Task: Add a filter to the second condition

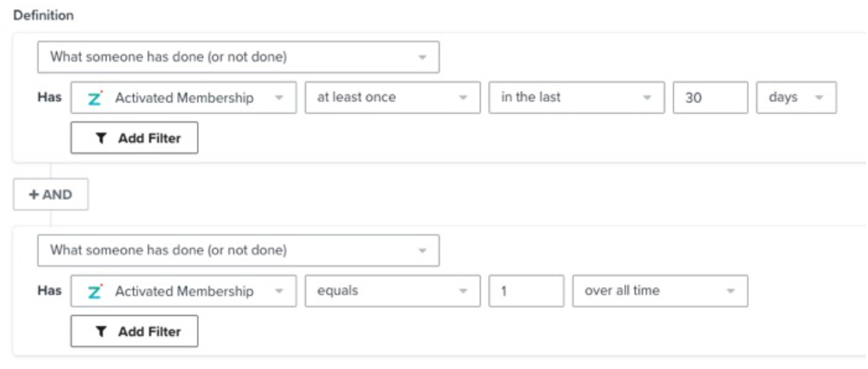Action: pyautogui.click(x=134, y=331)
